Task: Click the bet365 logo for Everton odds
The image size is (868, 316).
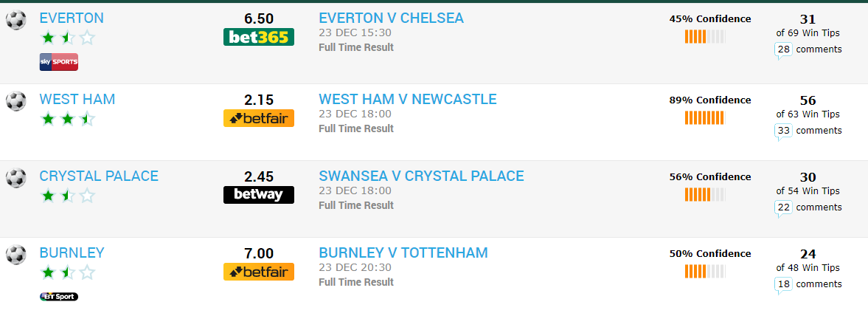Action: click(259, 37)
